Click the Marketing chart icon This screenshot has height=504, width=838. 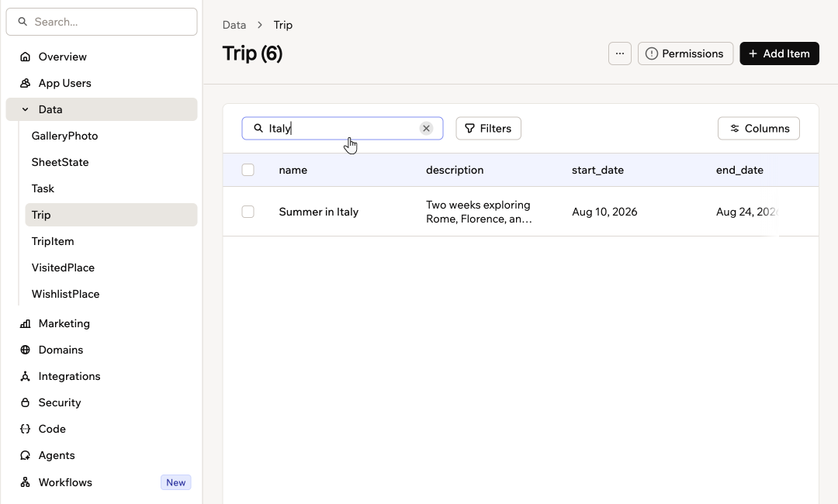coord(25,323)
